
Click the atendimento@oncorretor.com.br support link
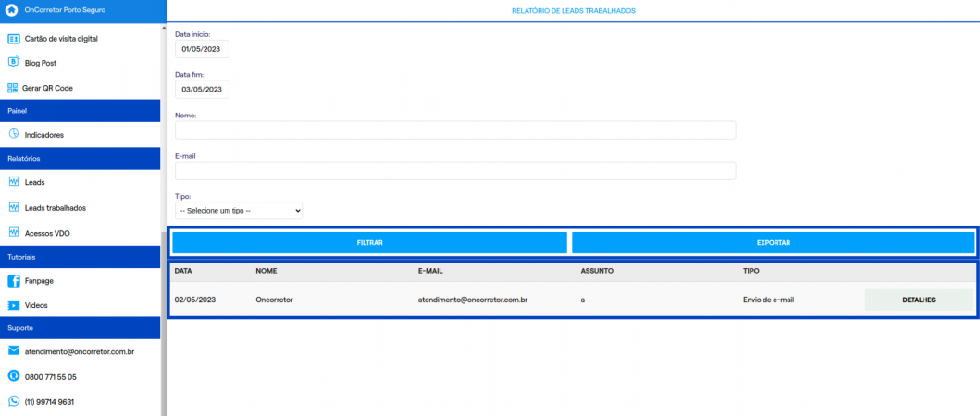click(80, 351)
